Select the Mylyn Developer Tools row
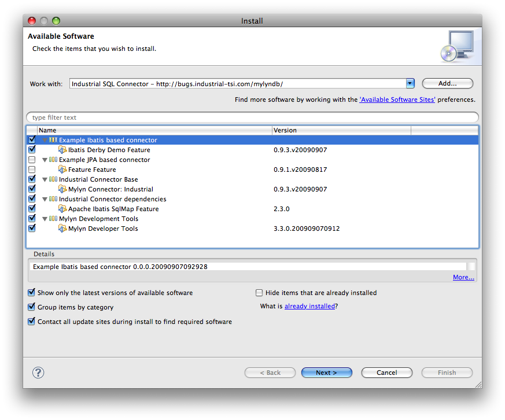 (252, 229)
